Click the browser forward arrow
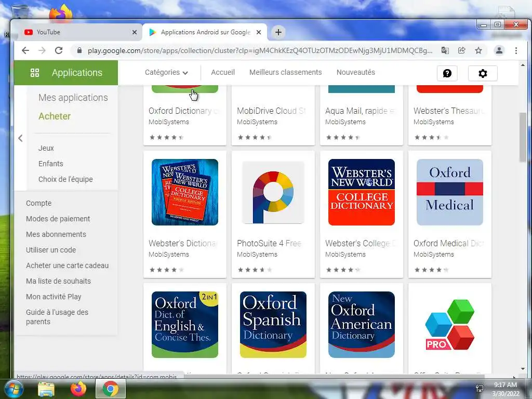The image size is (532, 399). pos(42,50)
